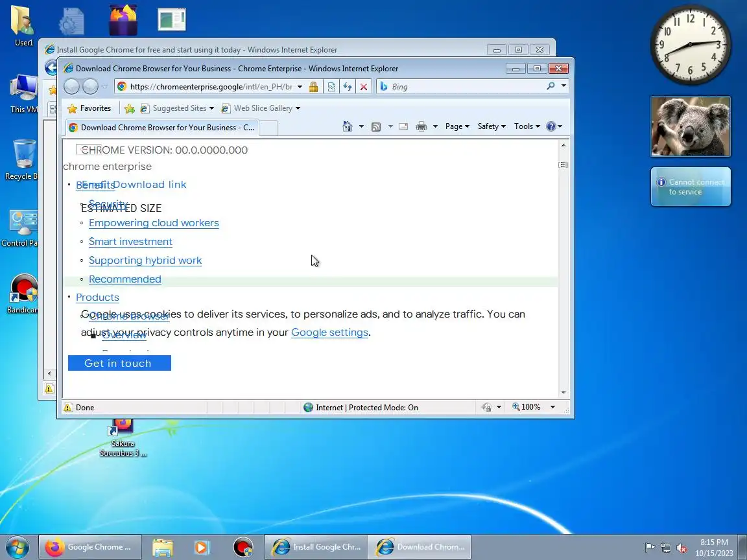
Task: Click the warning icon in status bar
Action: pyautogui.click(x=68, y=407)
